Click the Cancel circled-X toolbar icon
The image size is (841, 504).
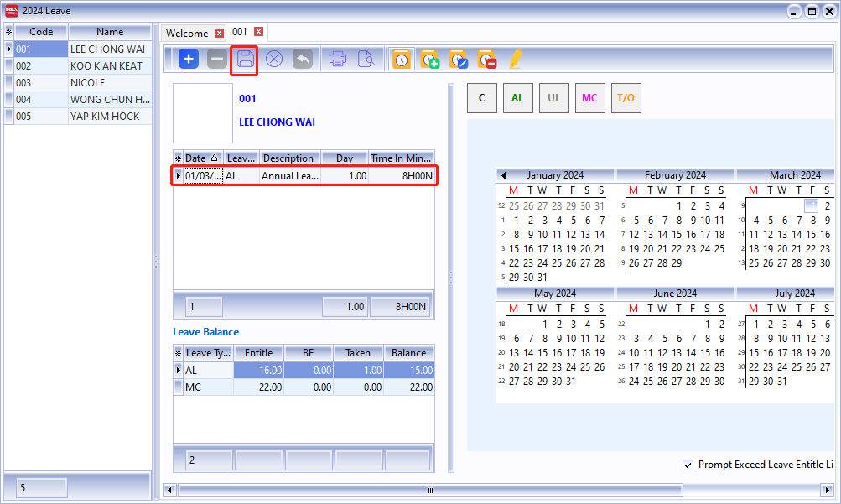coord(274,60)
